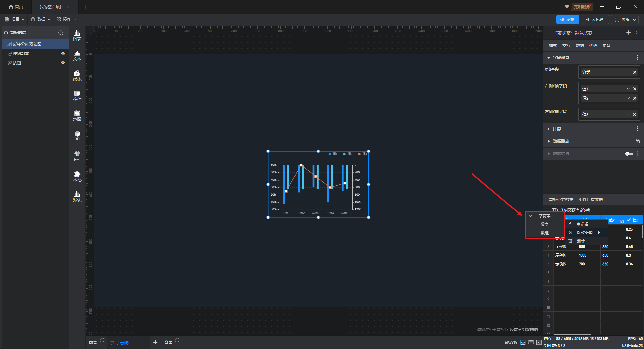Screen dimensions: 644x349
Task: Select the 1005 cell in 示例4 row
Action: point(589,255)
